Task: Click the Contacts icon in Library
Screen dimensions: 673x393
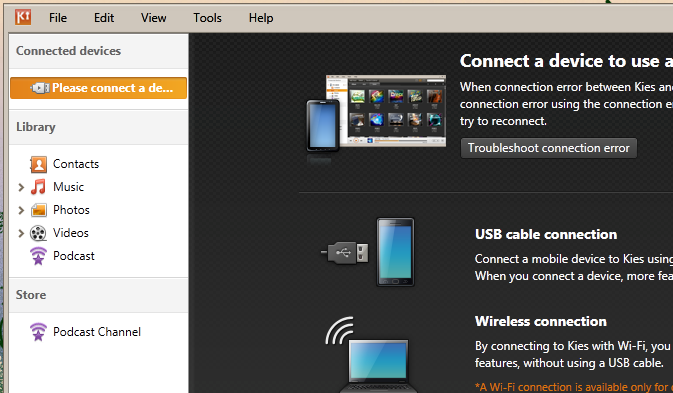Action: point(39,164)
